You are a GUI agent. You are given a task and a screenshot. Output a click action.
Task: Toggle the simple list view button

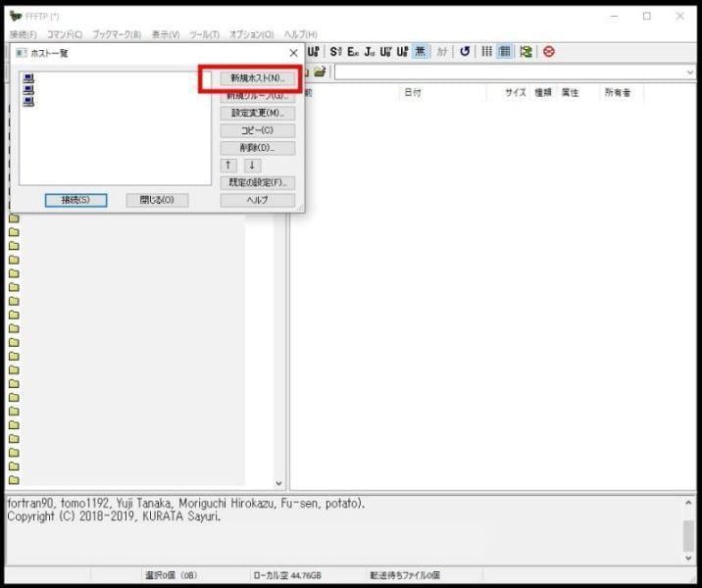point(486,52)
